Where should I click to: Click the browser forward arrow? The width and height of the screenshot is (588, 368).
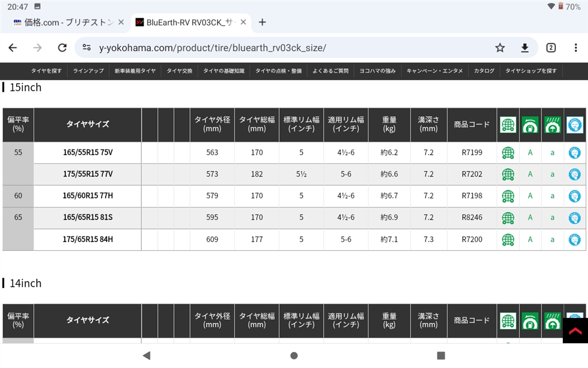[x=37, y=48]
